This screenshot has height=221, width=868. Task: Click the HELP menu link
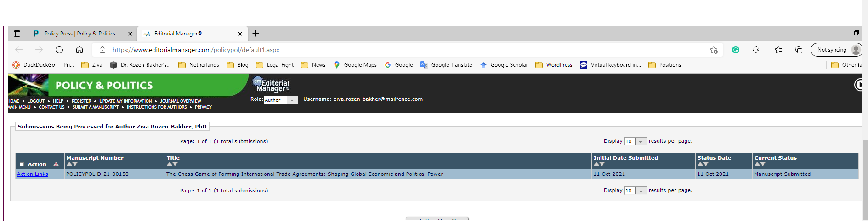tap(58, 101)
